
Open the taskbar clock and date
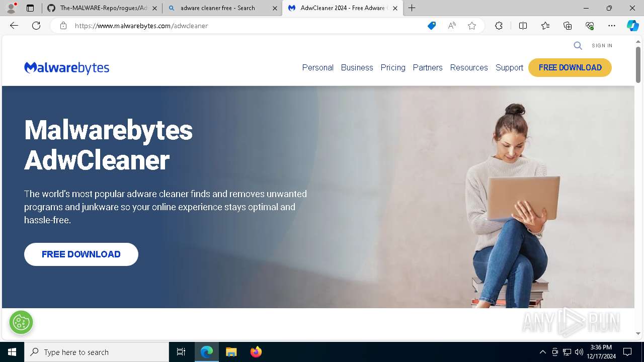coord(601,352)
